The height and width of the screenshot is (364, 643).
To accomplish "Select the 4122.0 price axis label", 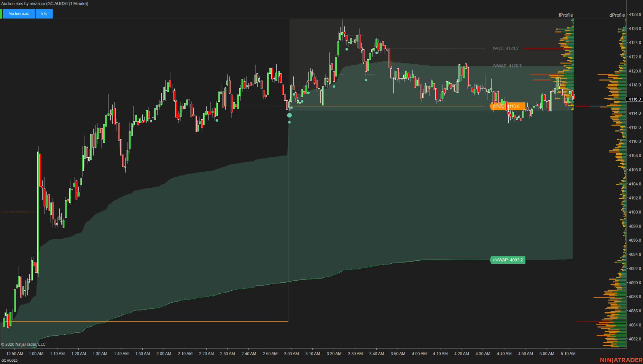I will (635, 57).
